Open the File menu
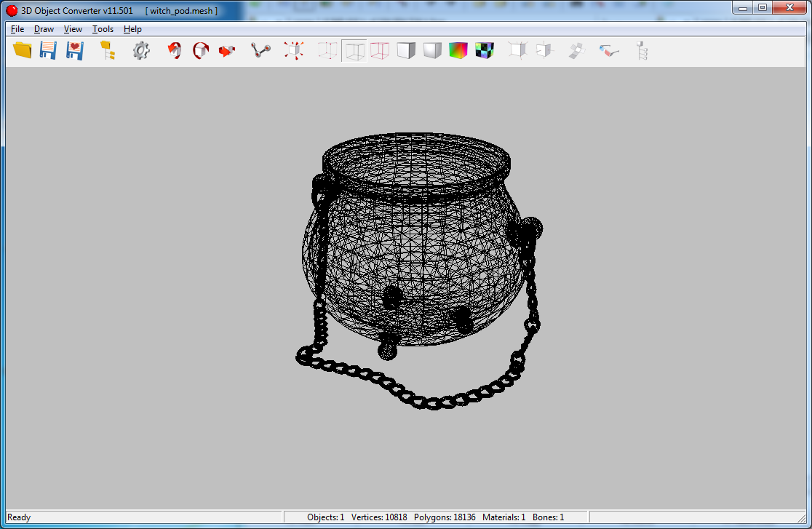Viewport: 812px width, 529px height. (x=17, y=29)
